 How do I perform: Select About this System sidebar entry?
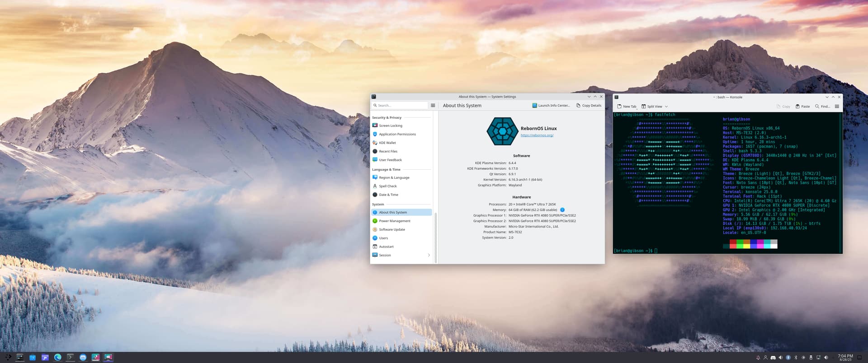(x=401, y=212)
